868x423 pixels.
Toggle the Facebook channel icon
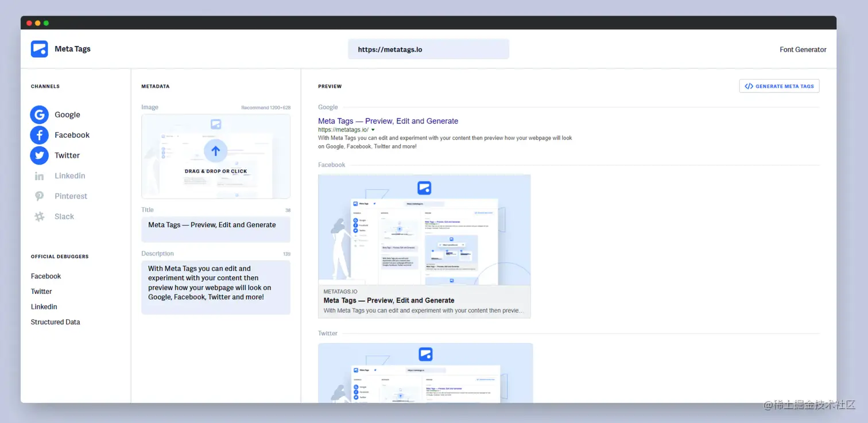[39, 135]
